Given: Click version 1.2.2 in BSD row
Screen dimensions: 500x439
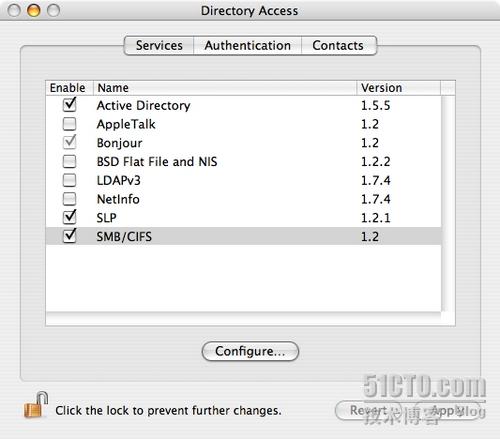Looking at the screenshot, I should [x=375, y=162].
